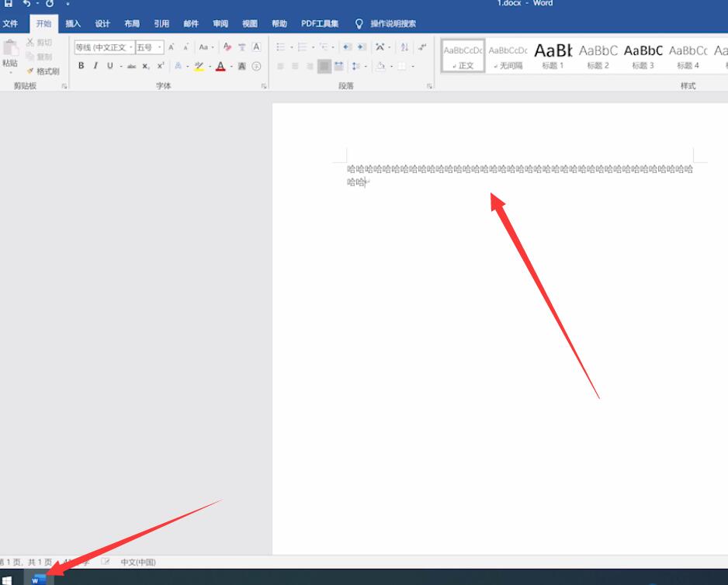728x585 pixels.
Task: Click the redo/repeat icon in quick access
Action: coord(49,3)
